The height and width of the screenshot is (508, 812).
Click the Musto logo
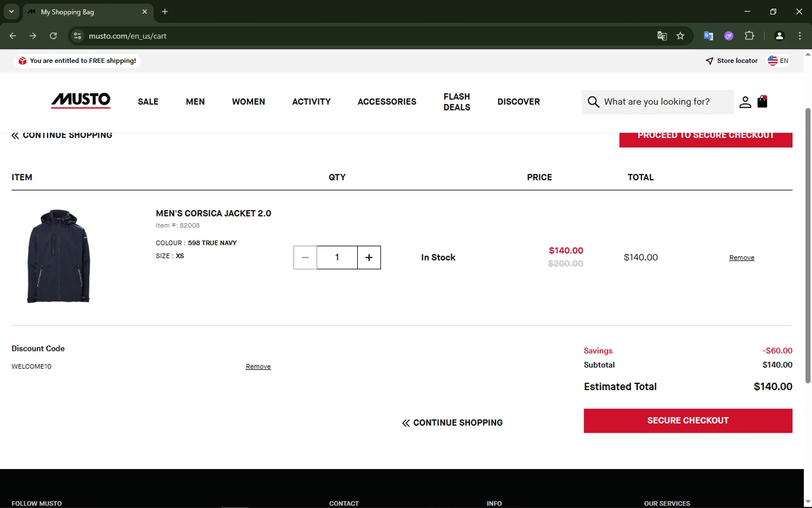(81, 101)
